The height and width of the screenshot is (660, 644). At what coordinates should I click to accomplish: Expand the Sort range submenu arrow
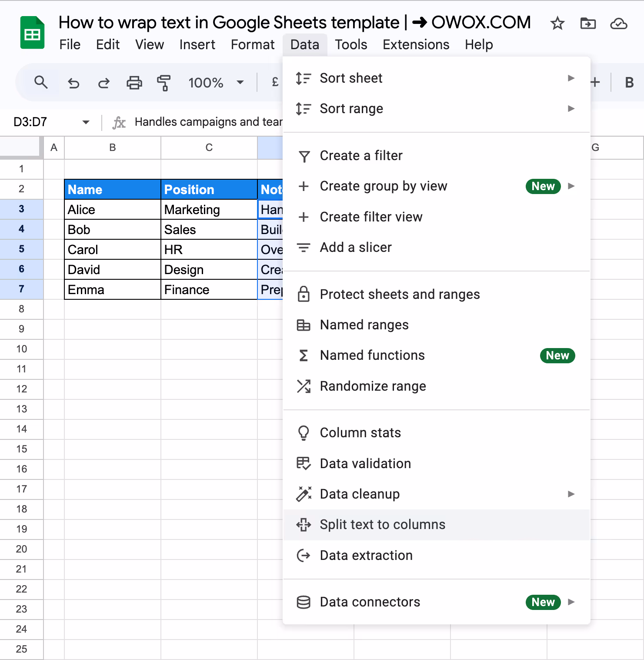(571, 109)
